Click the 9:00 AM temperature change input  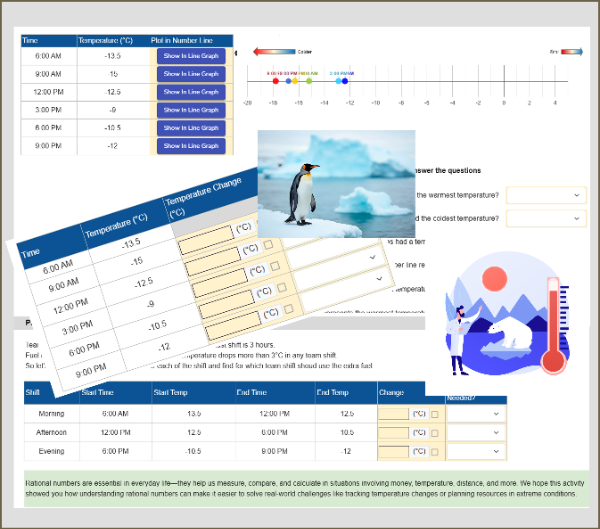[x=206, y=240]
